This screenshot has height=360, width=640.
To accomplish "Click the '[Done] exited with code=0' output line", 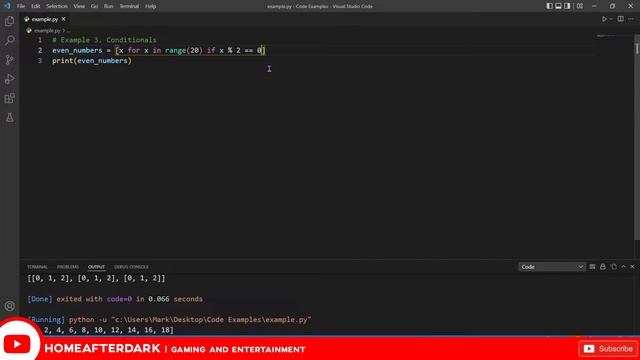I will 115,299.
